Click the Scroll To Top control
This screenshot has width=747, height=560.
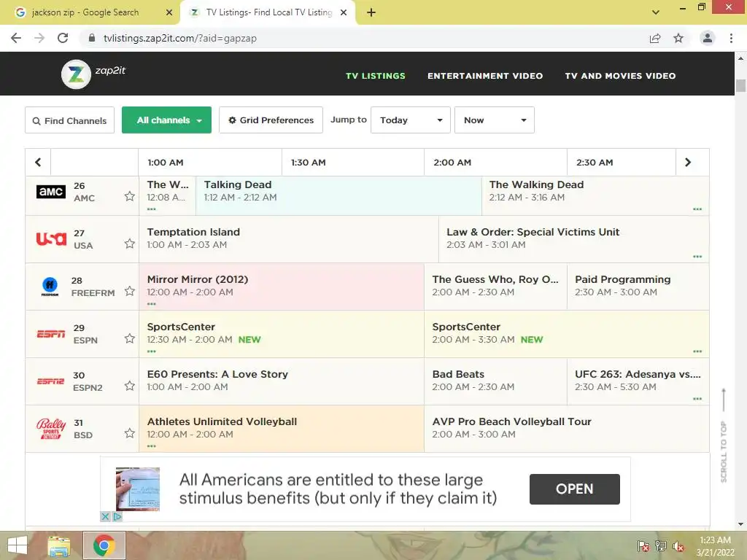[x=724, y=435]
